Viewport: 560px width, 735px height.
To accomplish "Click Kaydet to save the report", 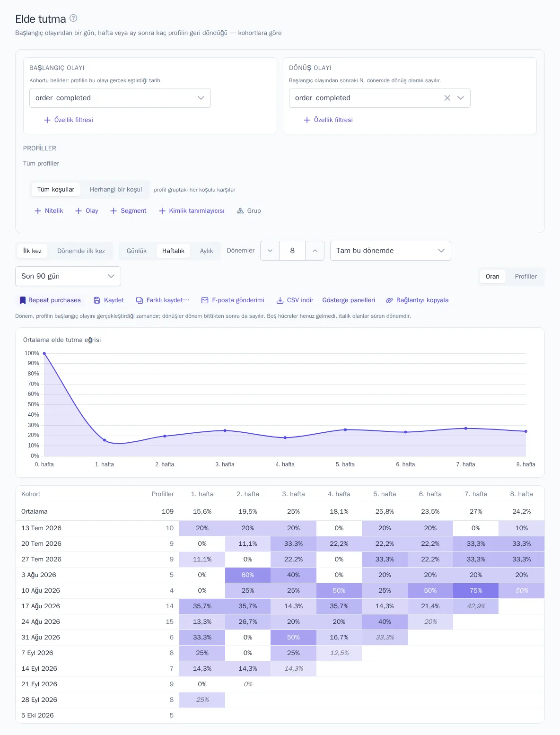I will point(109,300).
